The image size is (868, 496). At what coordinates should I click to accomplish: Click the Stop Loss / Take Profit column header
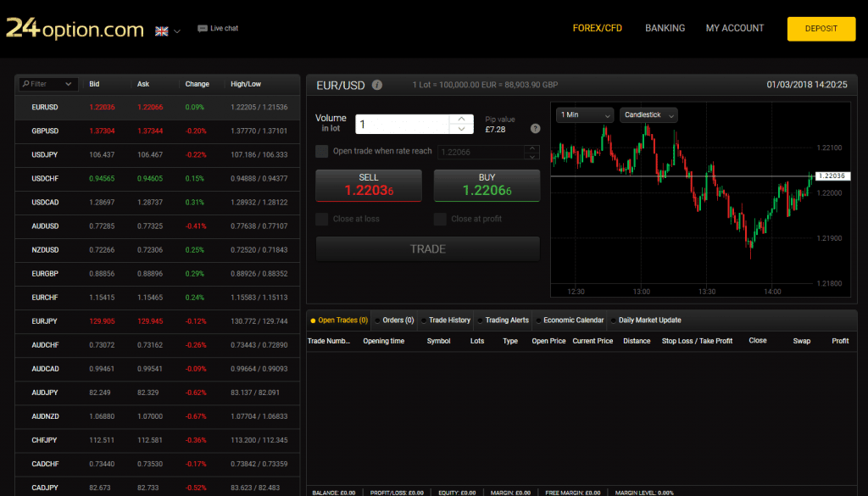[x=697, y=341]
